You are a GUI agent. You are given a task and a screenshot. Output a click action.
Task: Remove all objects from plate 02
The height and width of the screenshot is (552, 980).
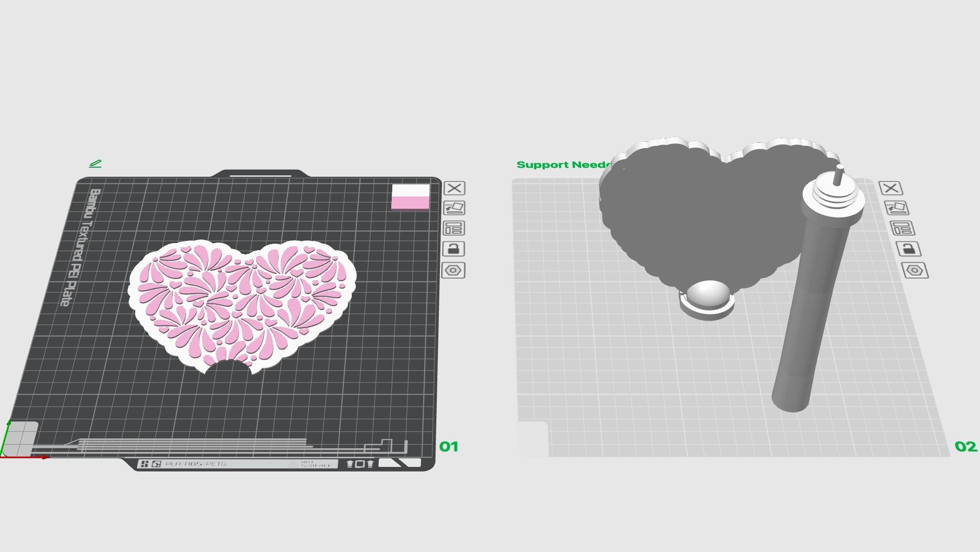click(x=890, y=188)
